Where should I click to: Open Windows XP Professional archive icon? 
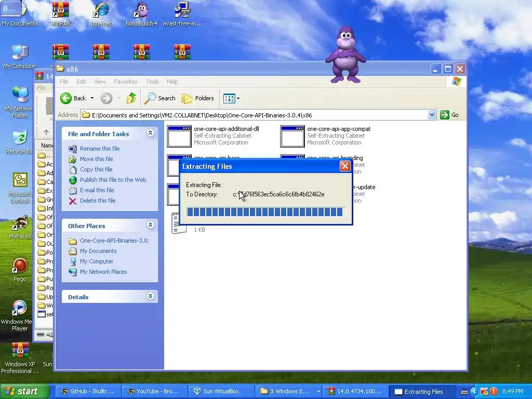[x=20, y=358]
